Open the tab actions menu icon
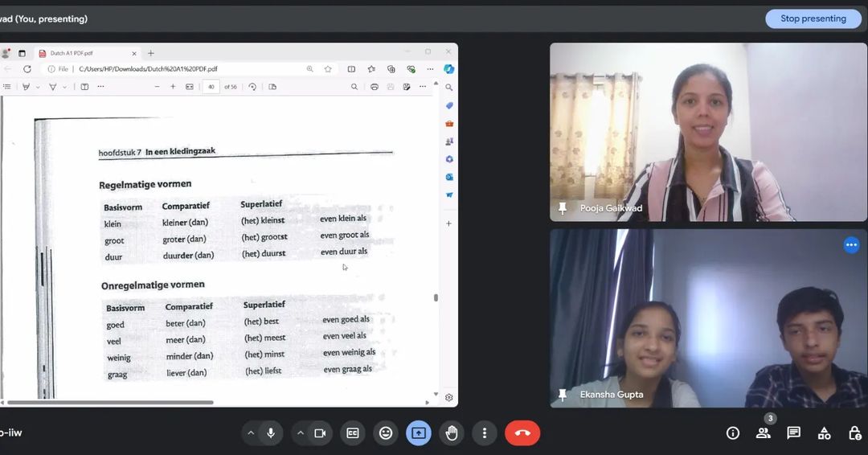This screenshot has height=455, width=868. (x=23, y=53)
